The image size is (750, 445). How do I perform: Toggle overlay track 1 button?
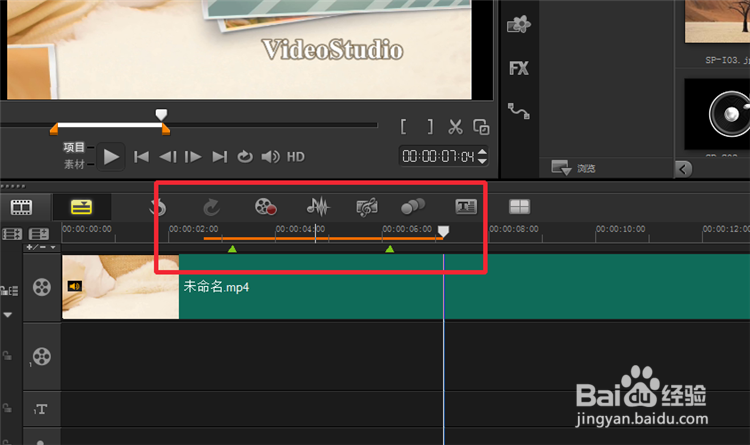(x=42, y=356)
